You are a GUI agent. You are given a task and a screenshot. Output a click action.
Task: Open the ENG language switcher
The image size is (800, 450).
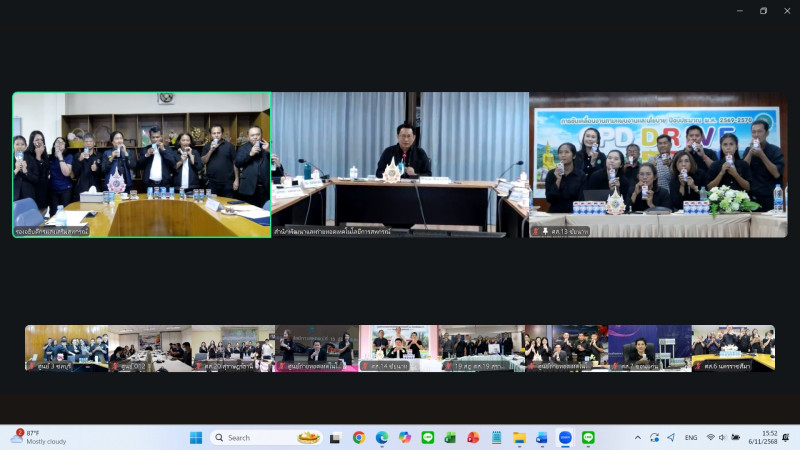click(691, 437)
